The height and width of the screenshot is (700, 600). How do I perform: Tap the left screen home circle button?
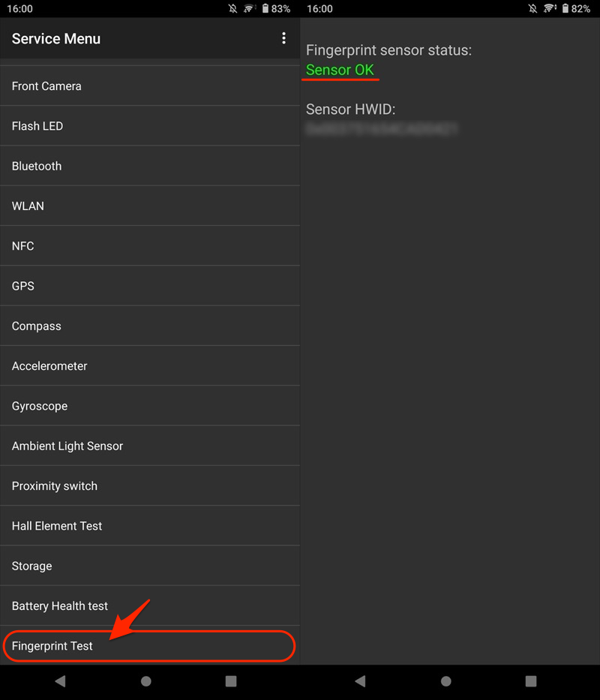click(146, 681)
